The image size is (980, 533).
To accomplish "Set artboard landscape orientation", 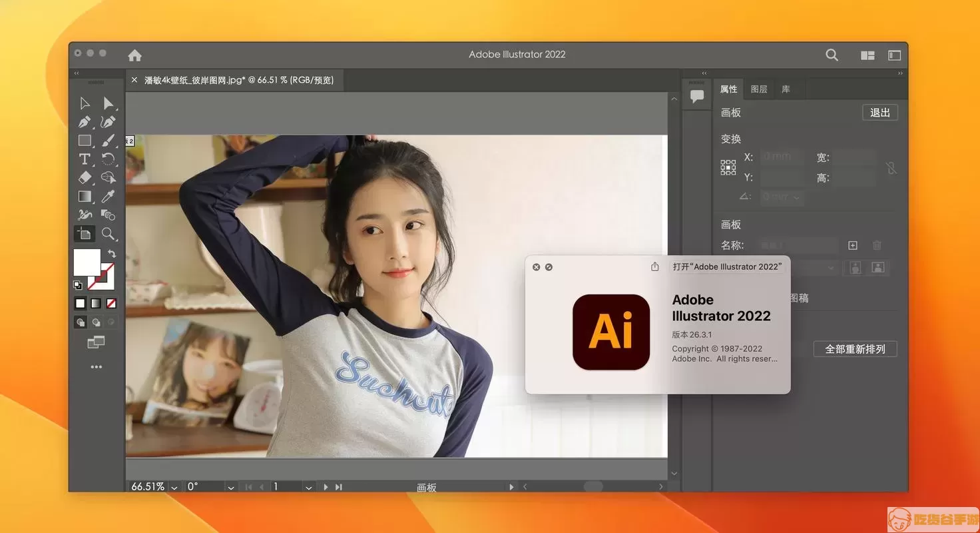I will click(x=878, y=267).
